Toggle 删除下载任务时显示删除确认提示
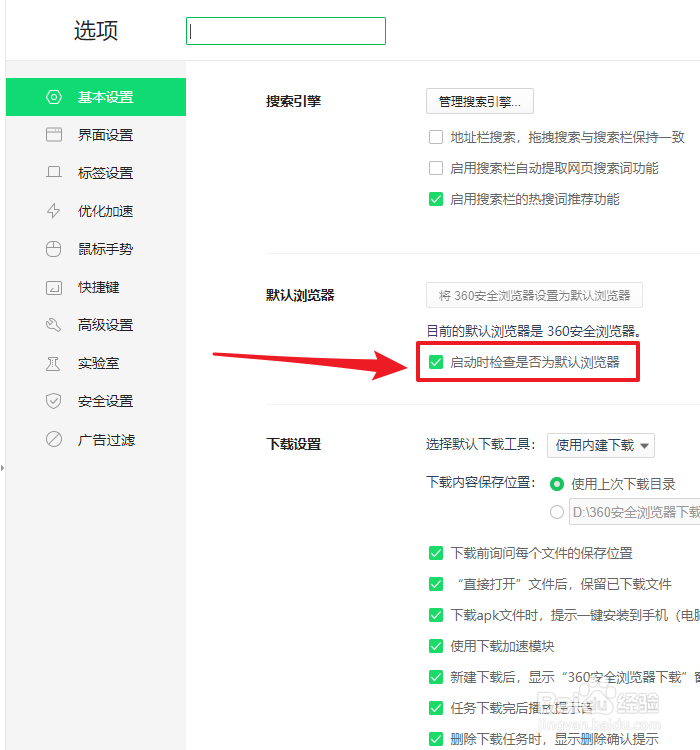The image size is (700, 750). point(436,739)
